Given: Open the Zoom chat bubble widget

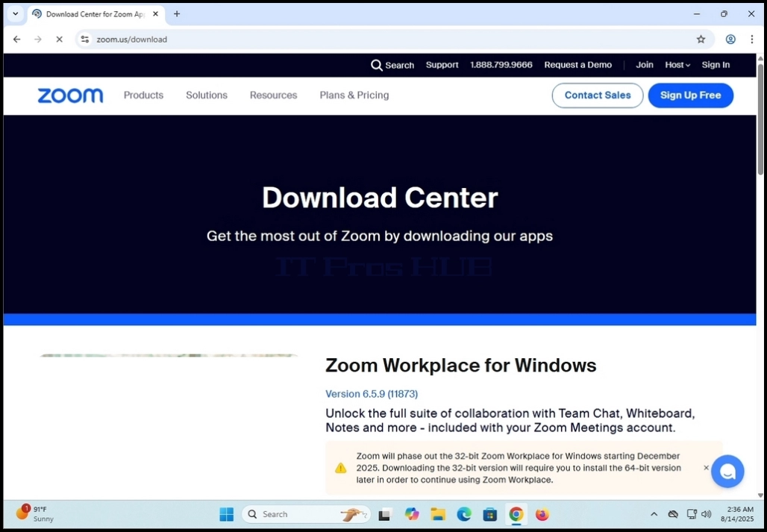Looking at the screenshot, I should (x=727, y=472).
